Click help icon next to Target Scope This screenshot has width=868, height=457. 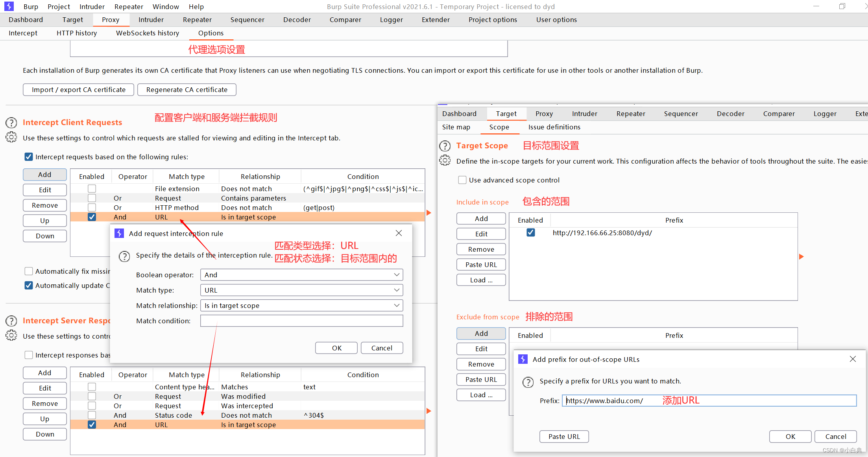(x=445, y=146)
